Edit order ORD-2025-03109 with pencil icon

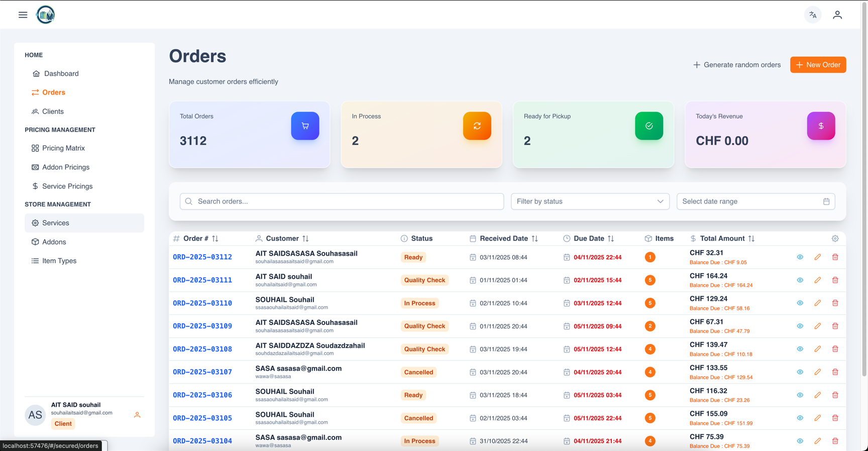817,326
